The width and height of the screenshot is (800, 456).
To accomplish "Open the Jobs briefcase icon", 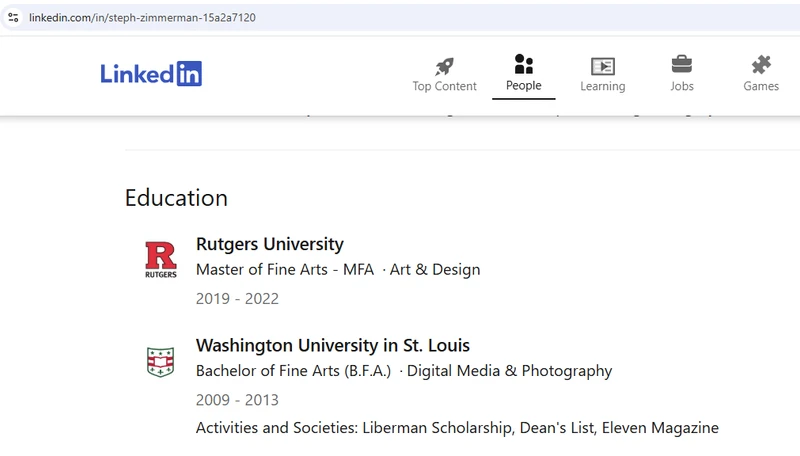I will pyautogui.click(x=682, y=65).
